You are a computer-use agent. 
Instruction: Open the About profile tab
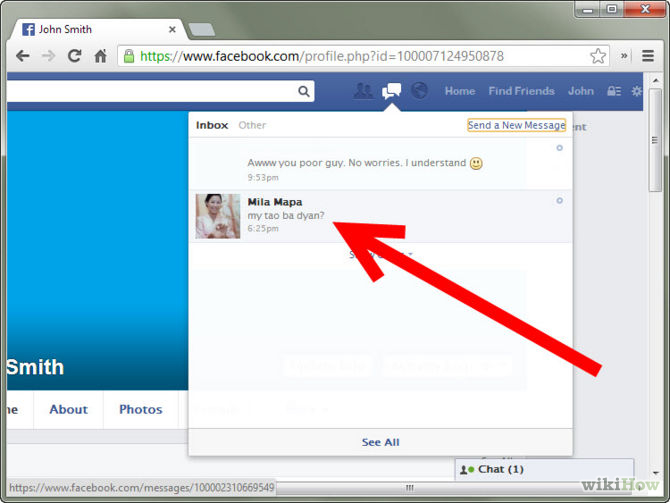click(69, 409)
